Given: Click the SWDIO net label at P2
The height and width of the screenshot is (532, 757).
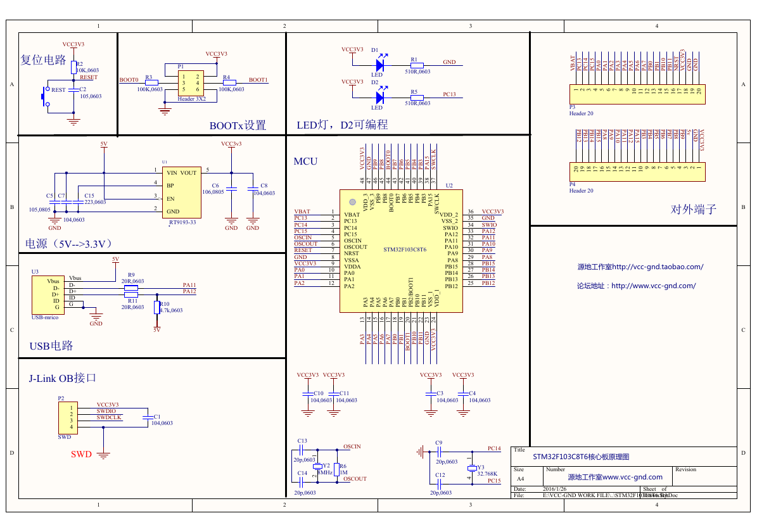Looking at the screenshot, I should (106, 411).
